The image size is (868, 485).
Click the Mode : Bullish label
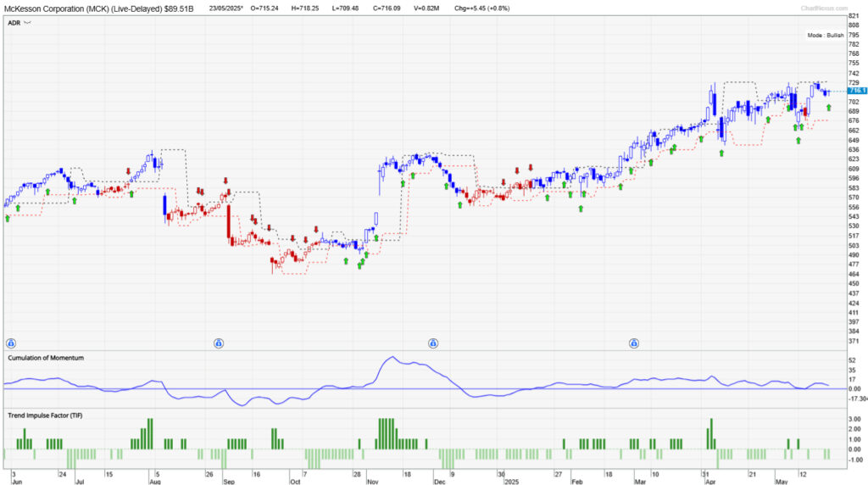[x=826, y=35]
